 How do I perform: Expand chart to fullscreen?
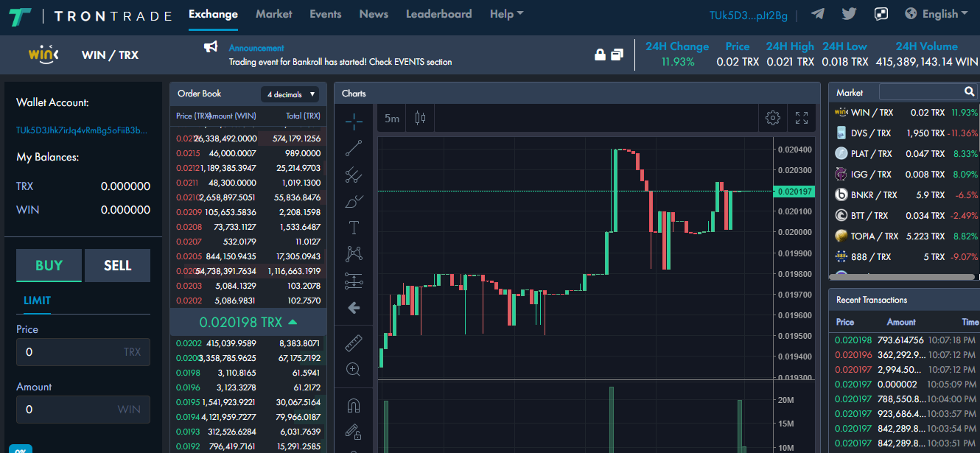tap(802, 118)
